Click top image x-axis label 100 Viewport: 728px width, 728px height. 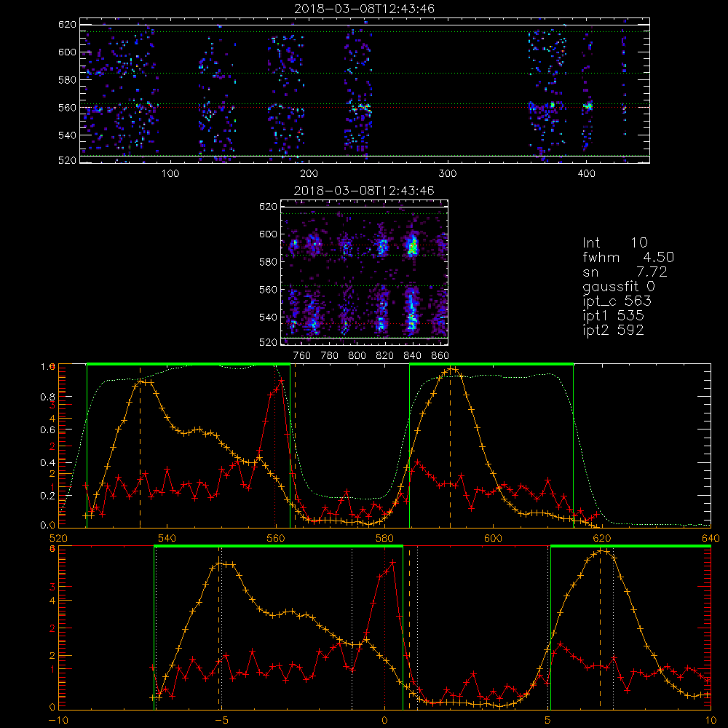(170, 174)
